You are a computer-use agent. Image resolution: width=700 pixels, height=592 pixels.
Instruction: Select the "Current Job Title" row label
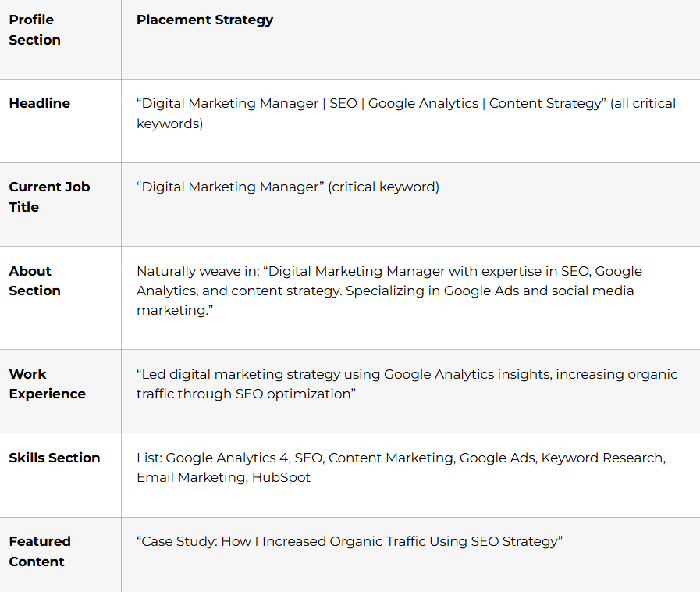[49, 197]
